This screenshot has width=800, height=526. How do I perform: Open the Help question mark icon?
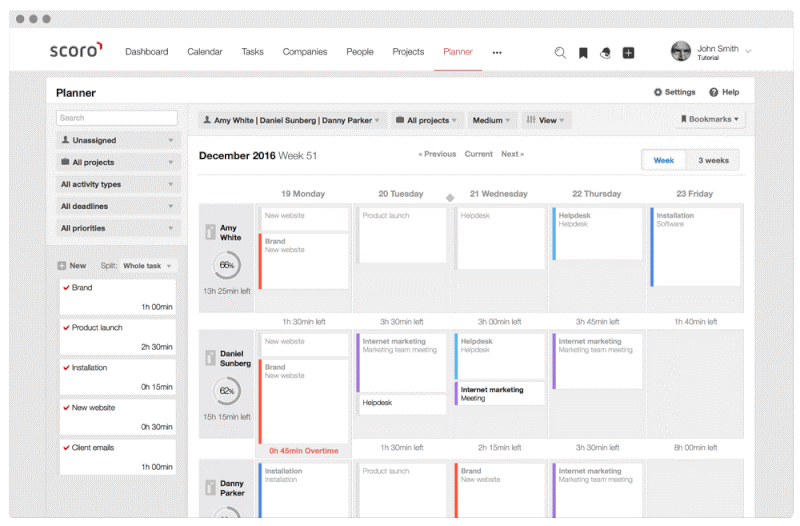click(x=713, y=92)
